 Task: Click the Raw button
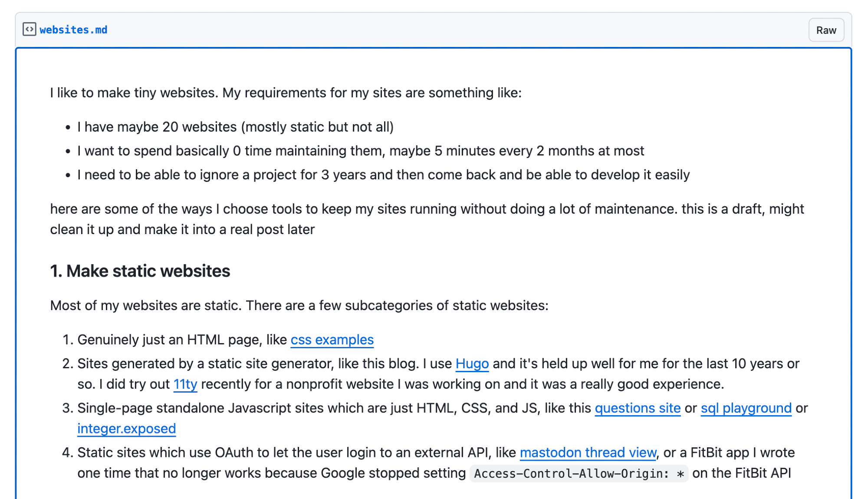pyautogui.click(x=826, y=30)
